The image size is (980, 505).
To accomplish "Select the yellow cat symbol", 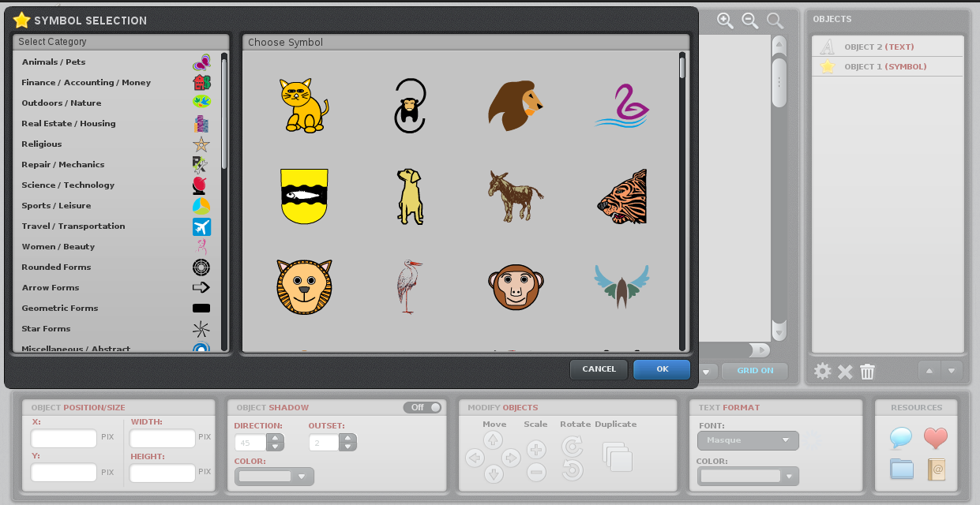I will coord(303,106).
